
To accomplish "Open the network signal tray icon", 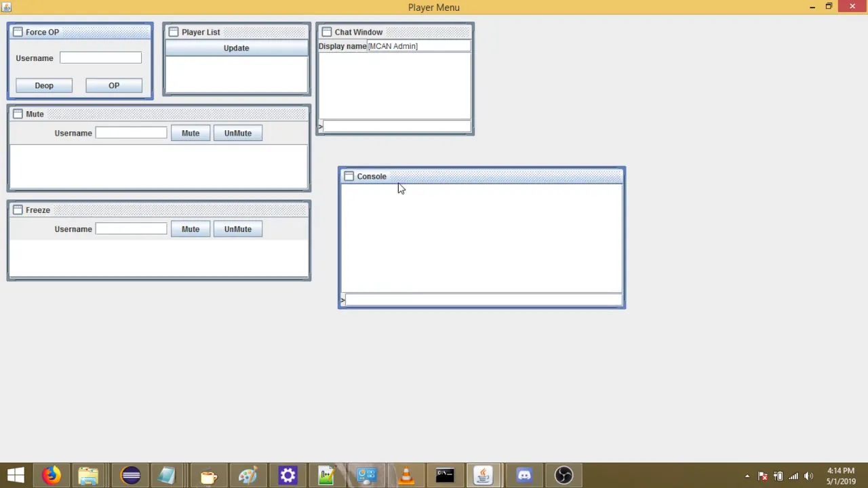I will [793, 476].
